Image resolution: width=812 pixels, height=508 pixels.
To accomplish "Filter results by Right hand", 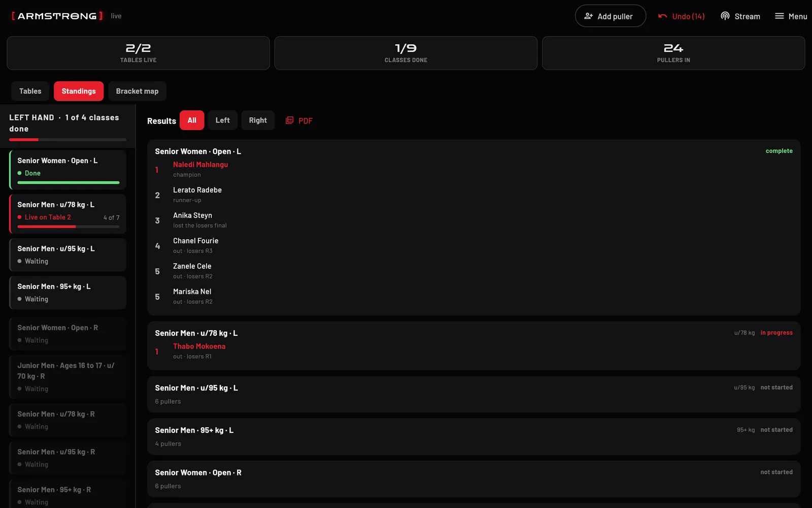I will (x=258, y=120).
